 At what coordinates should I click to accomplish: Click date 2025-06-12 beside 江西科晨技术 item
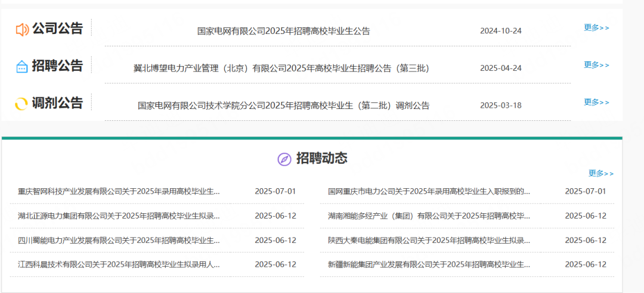coord(275,264)
